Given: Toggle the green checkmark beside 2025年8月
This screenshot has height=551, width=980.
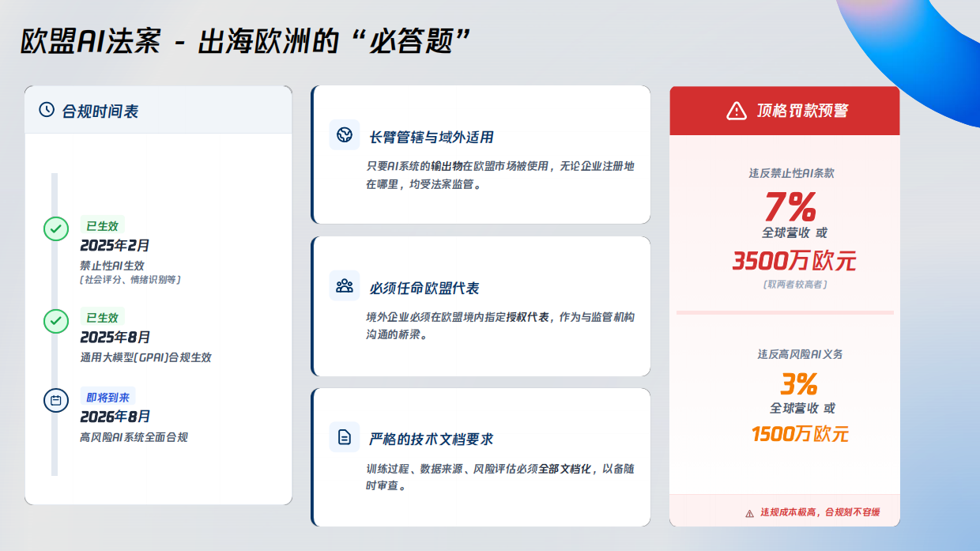Looking at the screenshot, I should 55,321.
